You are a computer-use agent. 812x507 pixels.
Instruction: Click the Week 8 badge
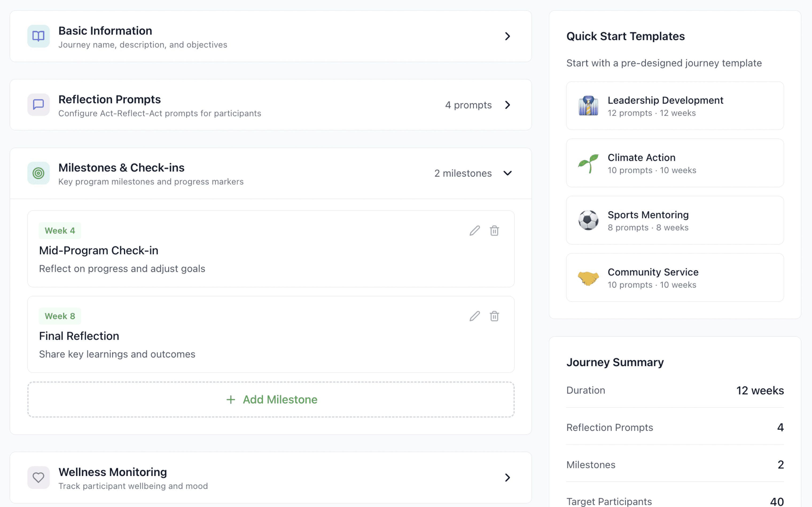pos(60,316)
